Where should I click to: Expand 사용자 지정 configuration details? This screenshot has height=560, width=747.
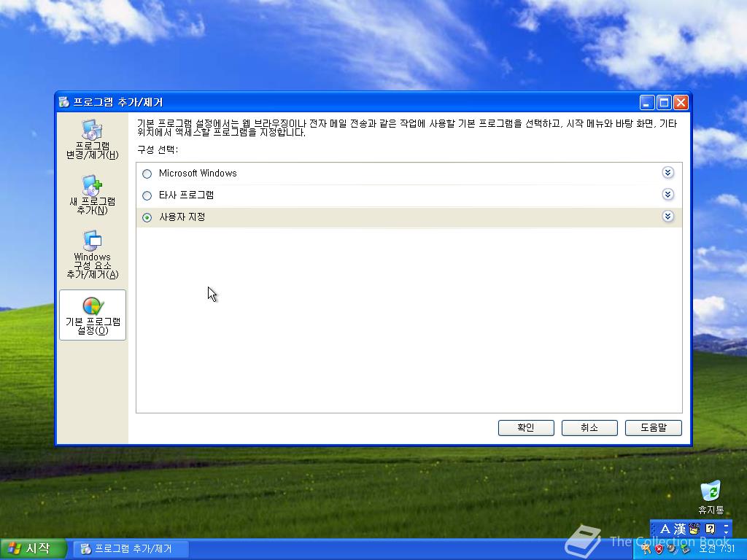click(x=667, y=217)
